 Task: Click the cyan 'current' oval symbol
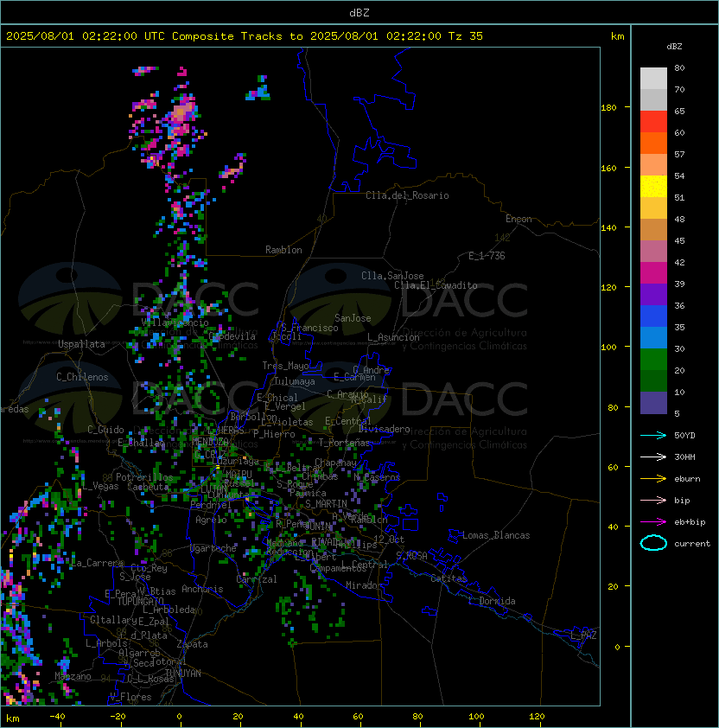653,543
